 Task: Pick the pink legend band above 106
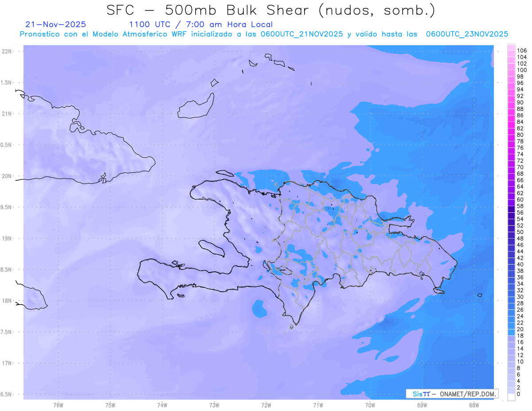click(x=511, y=47)
